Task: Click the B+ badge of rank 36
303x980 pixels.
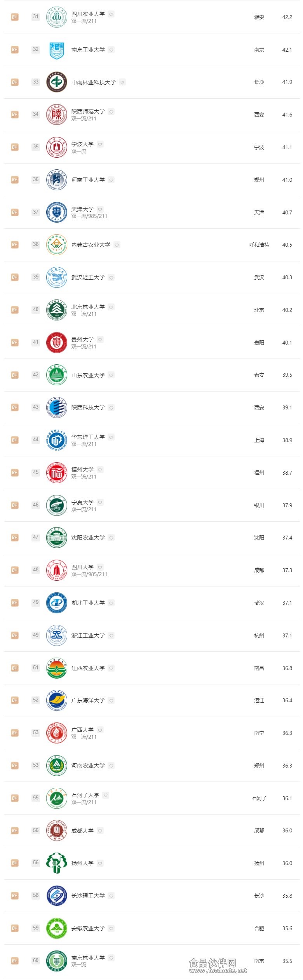Action: tap(14, 180)
